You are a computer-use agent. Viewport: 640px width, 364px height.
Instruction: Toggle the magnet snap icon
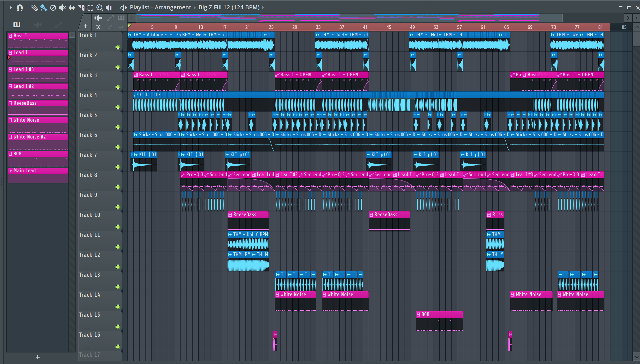pos(20,8)
